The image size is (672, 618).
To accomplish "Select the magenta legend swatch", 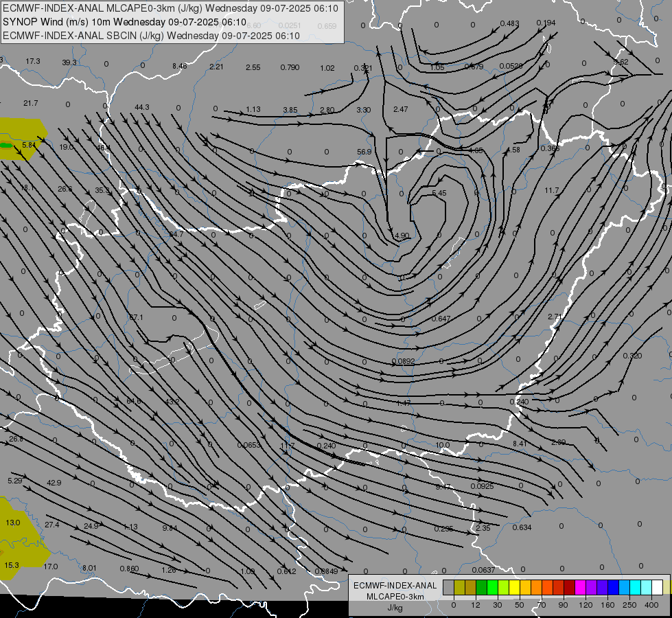I will 580,588.
